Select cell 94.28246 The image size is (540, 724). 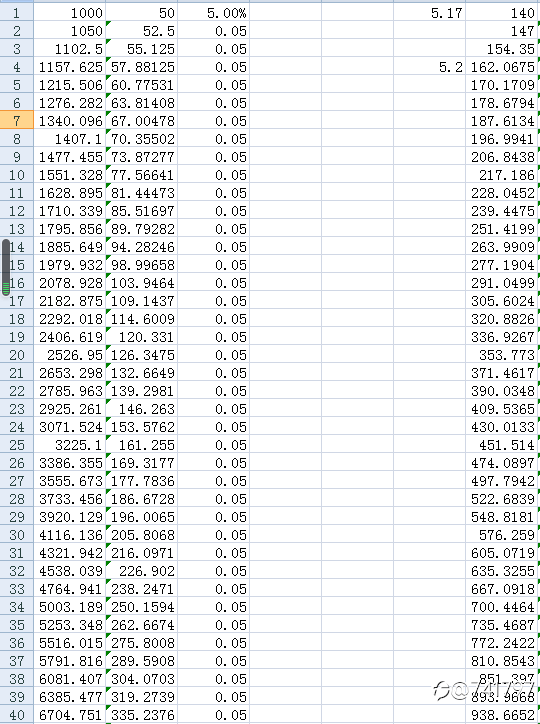[x=142, y=247]
